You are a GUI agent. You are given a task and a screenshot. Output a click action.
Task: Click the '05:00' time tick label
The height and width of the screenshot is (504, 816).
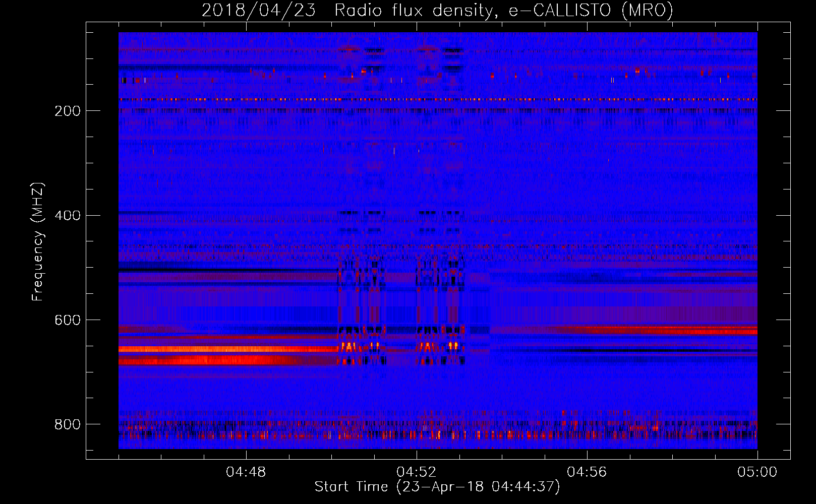[x=757, y=472]
